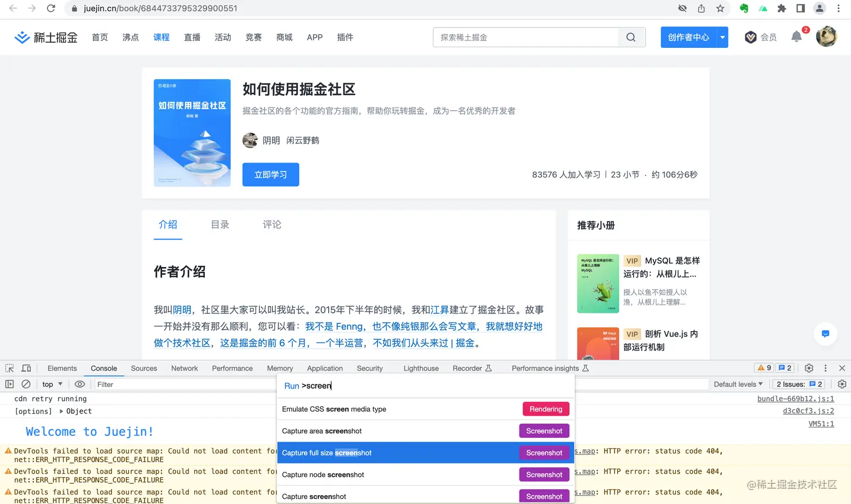Open the top JavaScript context dropdown

(x=52, y=384)
